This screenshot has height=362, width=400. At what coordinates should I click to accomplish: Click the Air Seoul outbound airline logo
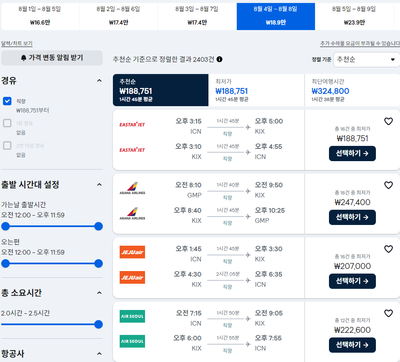[x=132, y=316]
